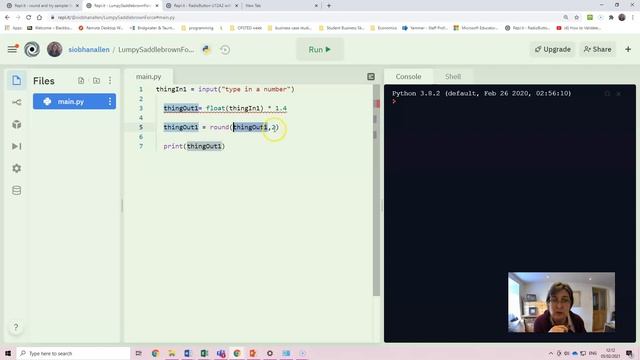Click the taskbar search box
This screenshot has width=640, height=360.
[73, 353]
